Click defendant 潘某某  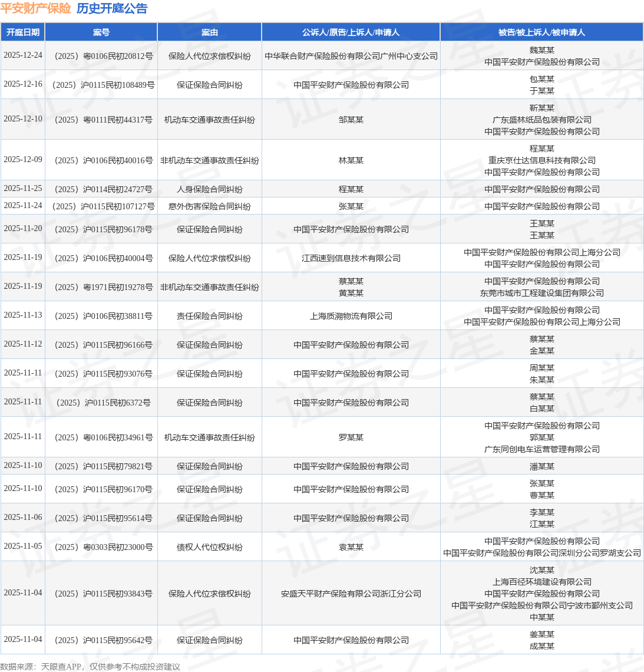pos(542,466)
